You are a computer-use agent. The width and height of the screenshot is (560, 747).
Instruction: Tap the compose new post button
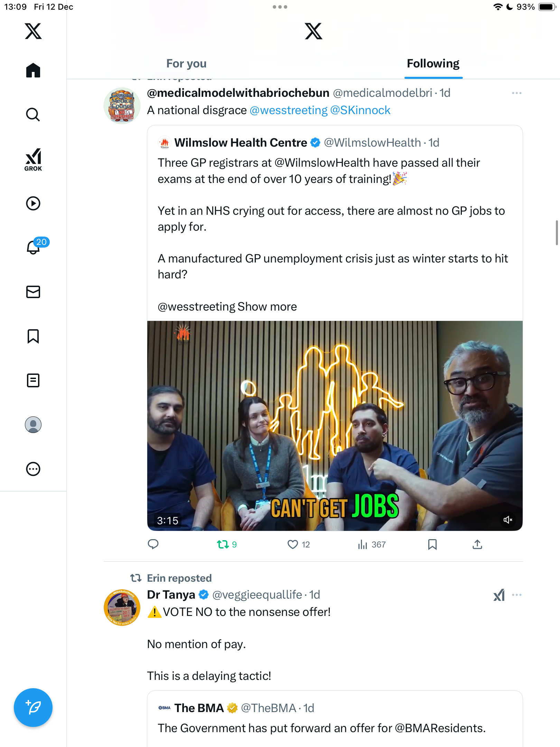(33, 708)
